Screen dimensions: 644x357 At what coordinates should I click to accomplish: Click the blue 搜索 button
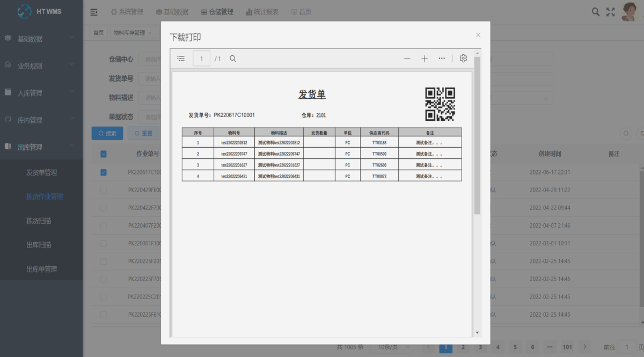tap(107, 133)
